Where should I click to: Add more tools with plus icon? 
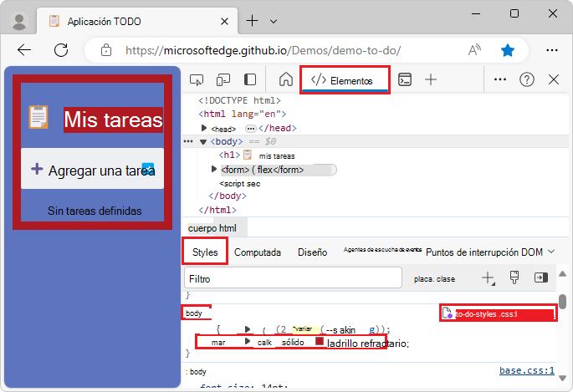(x=431, y=79)
